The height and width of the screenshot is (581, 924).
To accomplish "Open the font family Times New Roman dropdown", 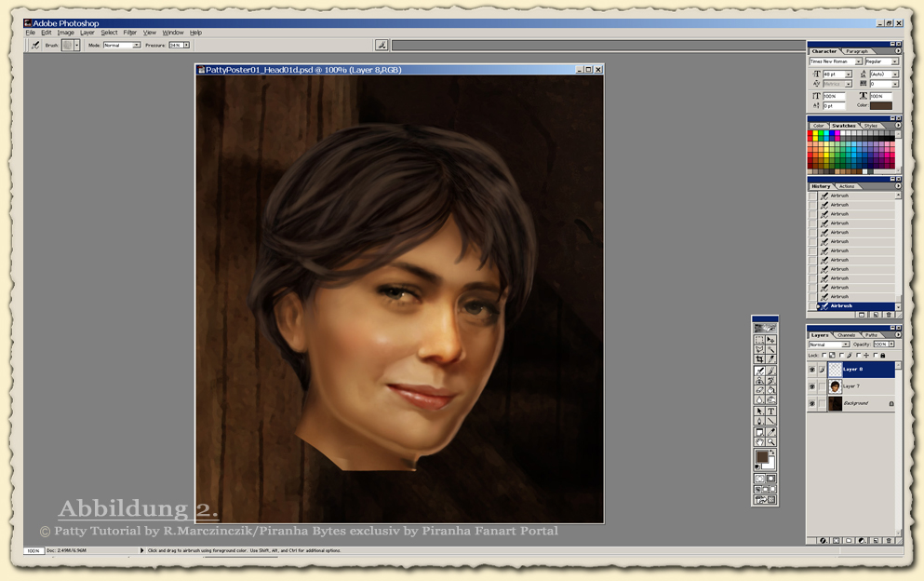I will [x=859, y=61].
